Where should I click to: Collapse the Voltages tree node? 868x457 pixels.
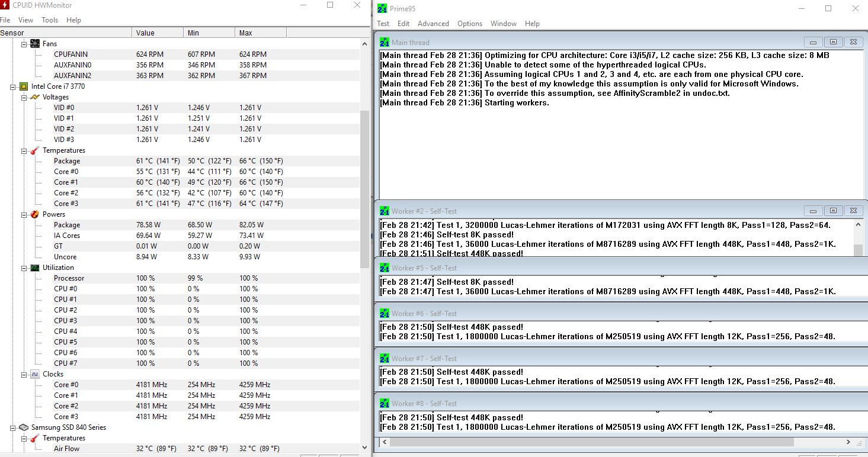point(24,97)
